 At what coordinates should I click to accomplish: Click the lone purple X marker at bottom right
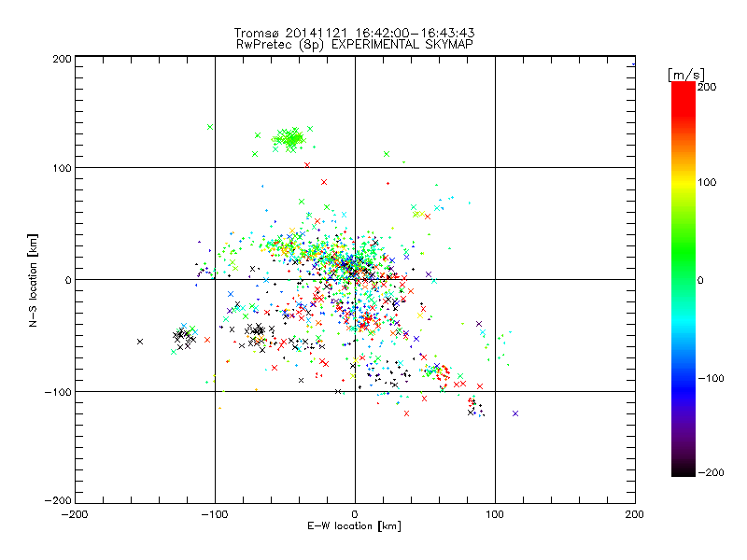(x=515, y=413)
